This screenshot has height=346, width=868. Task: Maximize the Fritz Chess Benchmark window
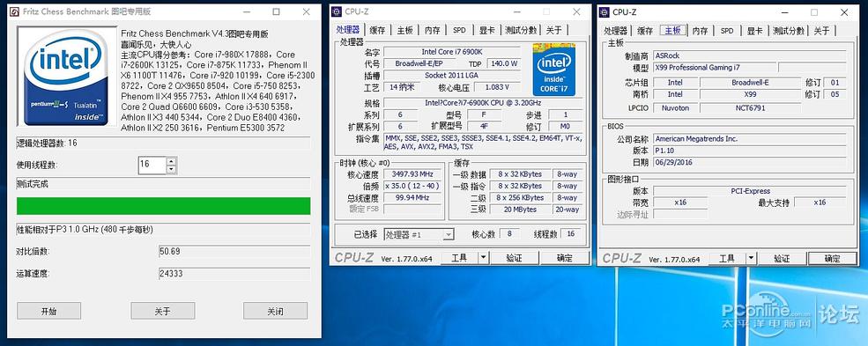pos(276,11)
